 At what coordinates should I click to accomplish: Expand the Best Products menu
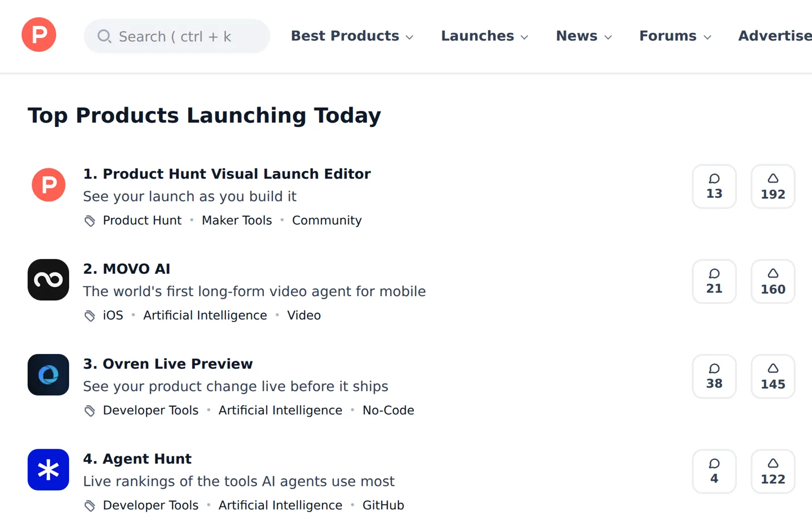click(352, 36)
